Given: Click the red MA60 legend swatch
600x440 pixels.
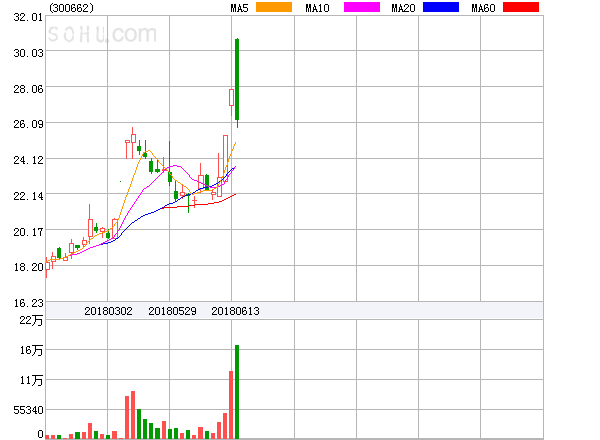Looking at the screenshot, I should (x=521, y=7).
